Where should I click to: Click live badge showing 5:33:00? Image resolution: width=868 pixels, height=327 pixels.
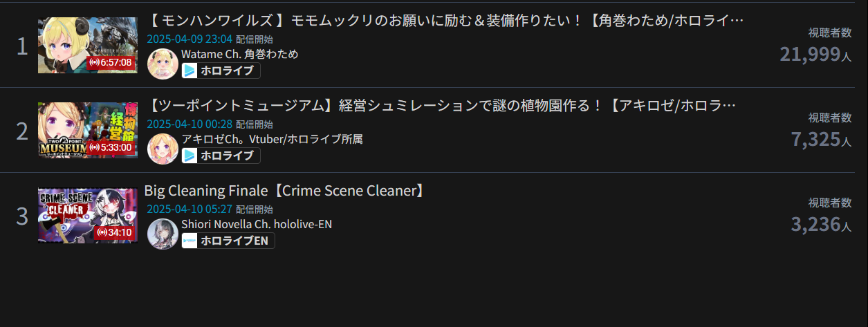111,147
